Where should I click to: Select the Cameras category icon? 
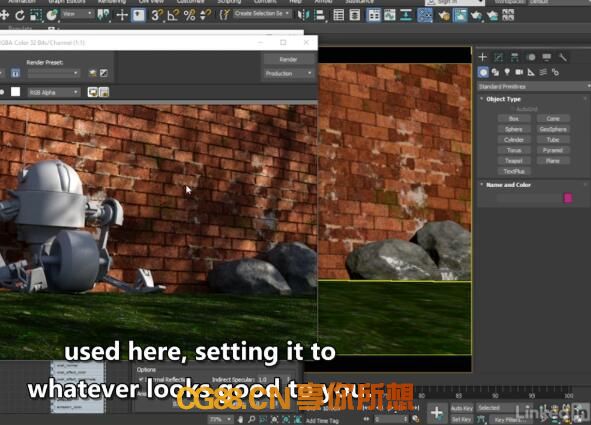[519, 72]
